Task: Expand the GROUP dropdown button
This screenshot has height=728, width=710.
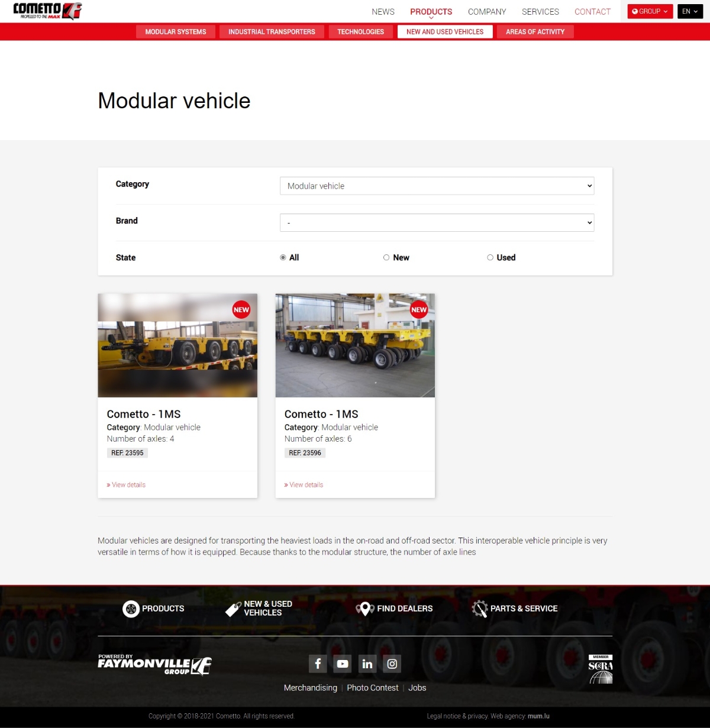Action: 650,11
